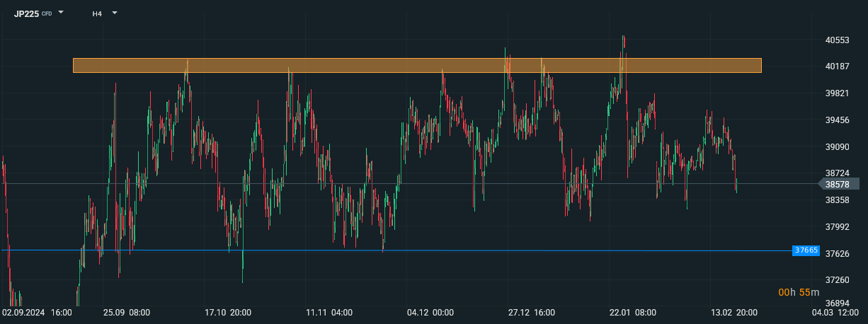This screenshot has height=324, width=868.
Task: Select the blue horizontal support line
Action: [396, 250]
